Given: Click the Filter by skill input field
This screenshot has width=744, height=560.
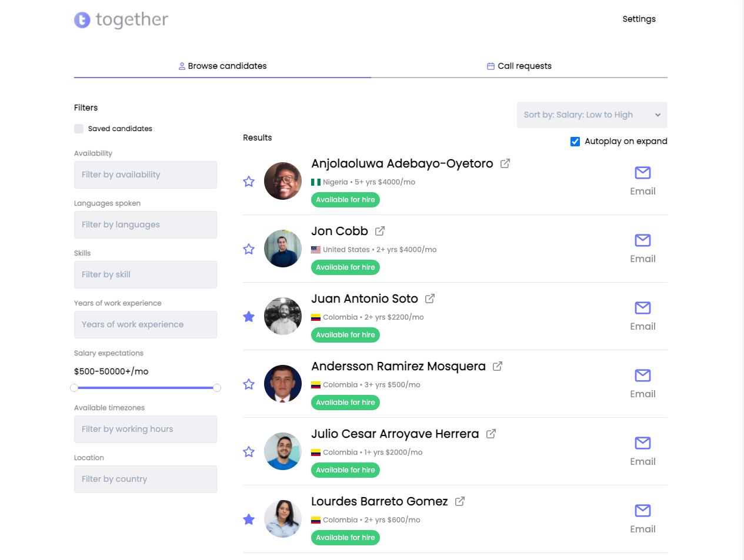Looking at the screenshot, I should [x=145, y=274].
